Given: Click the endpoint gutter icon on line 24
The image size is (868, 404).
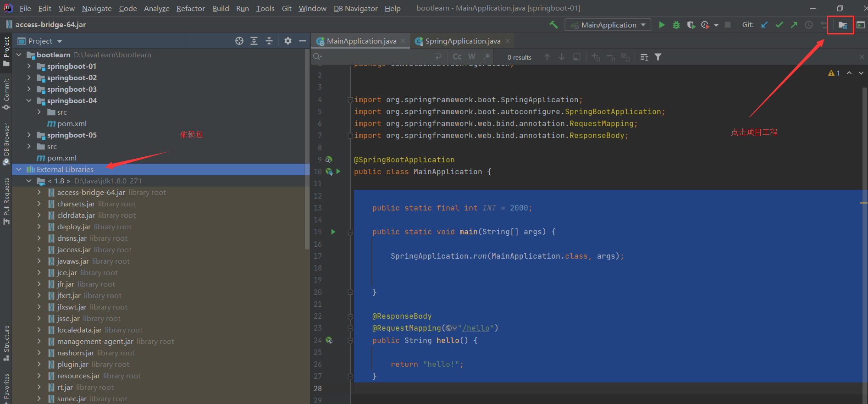Looking at the screenshot, I should coord(329,340).
